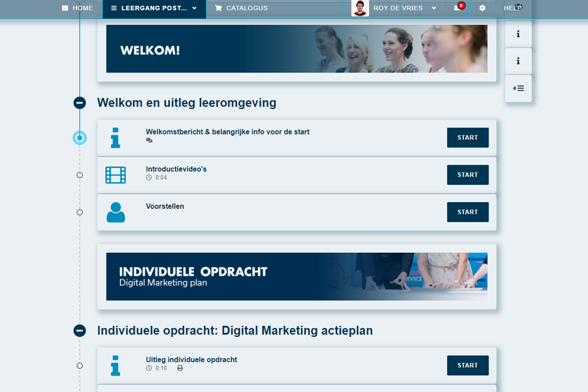Open notifications with red badge 9

[458, 7]
